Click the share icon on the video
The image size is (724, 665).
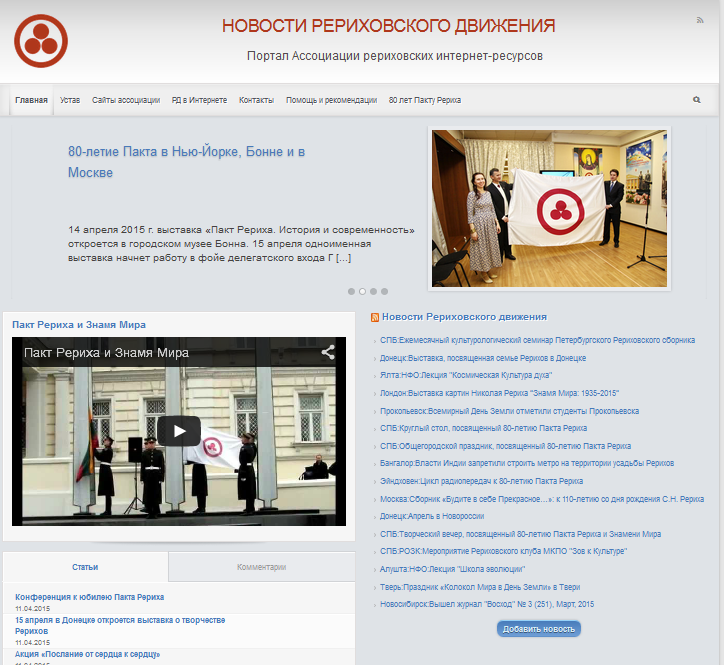[x=327, y=352]
